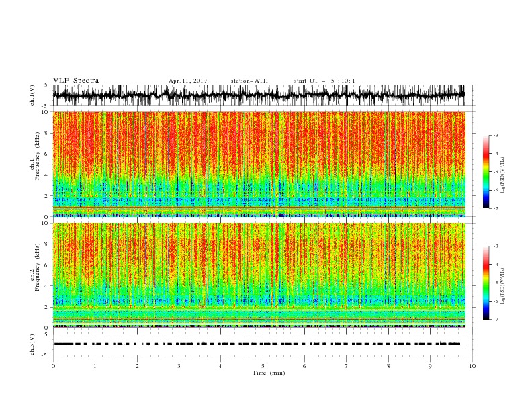Click the ch.1 PSD color scale bar

click(x=486, y=172)
